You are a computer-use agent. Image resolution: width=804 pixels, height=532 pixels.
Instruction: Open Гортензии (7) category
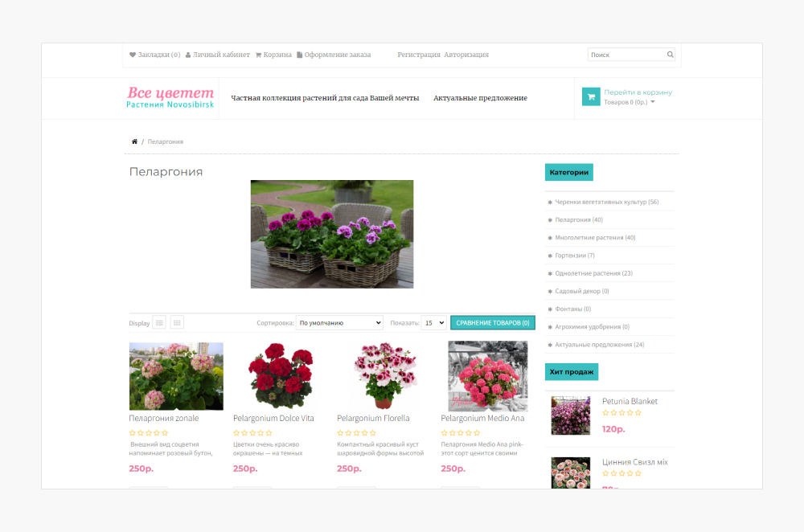click(575, 256)
